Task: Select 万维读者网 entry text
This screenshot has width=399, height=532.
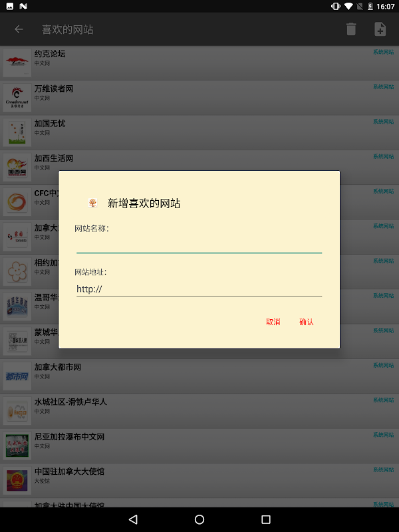Action: coord(54,88)
